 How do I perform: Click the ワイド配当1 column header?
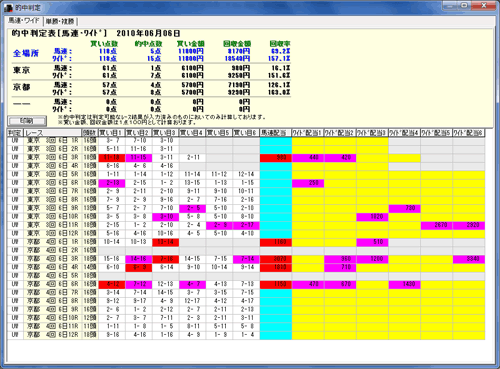coord(308,133)
